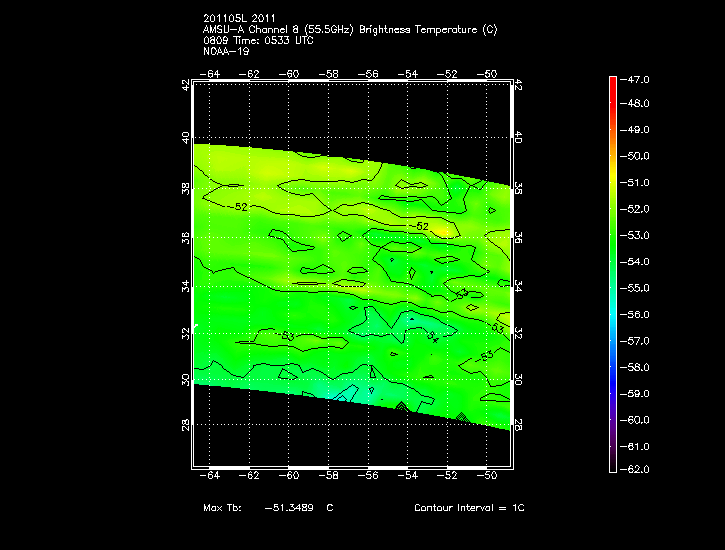Click the red top of the color bar

[613, 82]
